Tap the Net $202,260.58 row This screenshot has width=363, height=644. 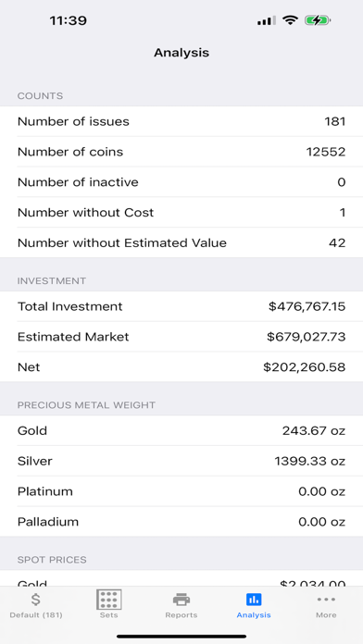coord(181,366)
